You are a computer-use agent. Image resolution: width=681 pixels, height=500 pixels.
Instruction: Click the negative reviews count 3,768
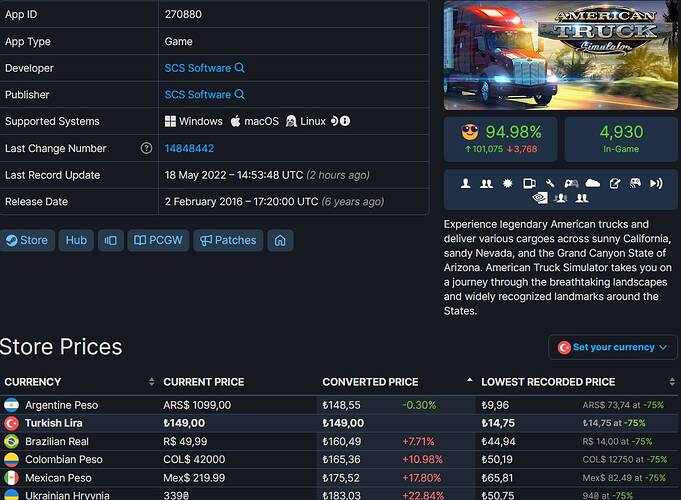522,149
